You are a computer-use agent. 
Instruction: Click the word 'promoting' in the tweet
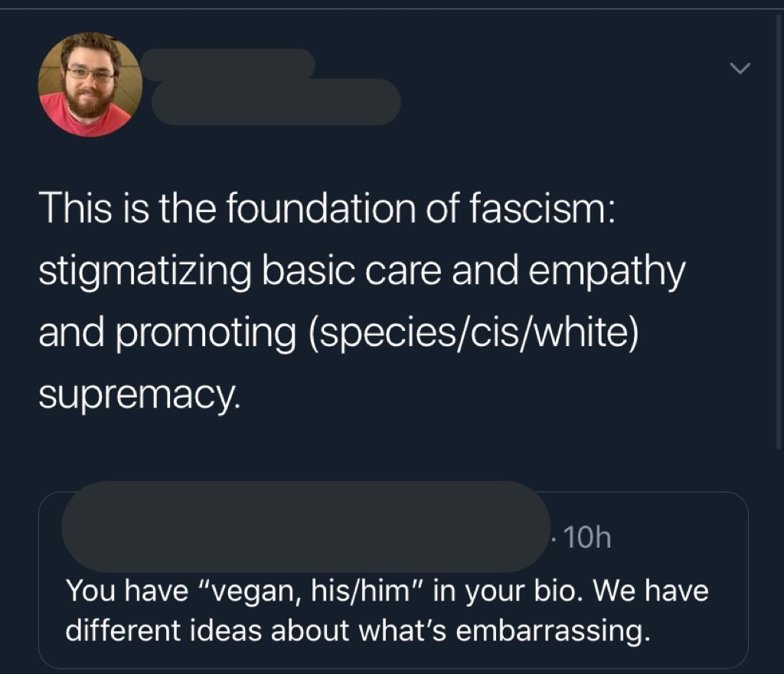[207, 333]
